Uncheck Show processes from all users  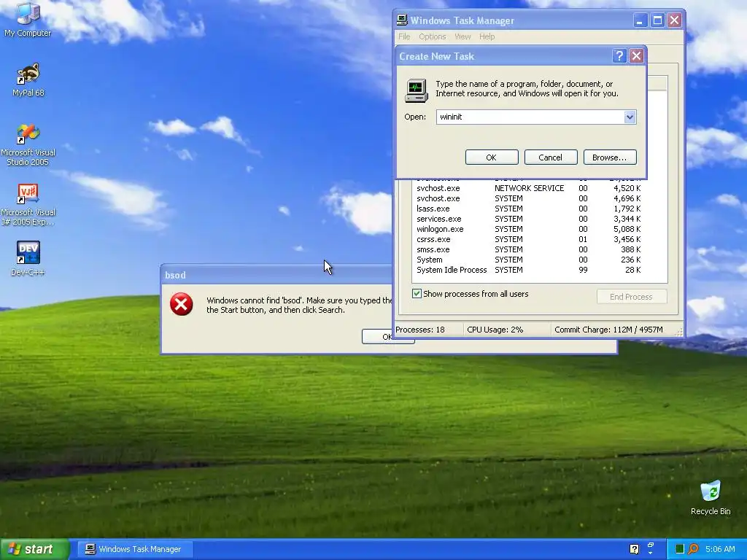click(417, 294)
